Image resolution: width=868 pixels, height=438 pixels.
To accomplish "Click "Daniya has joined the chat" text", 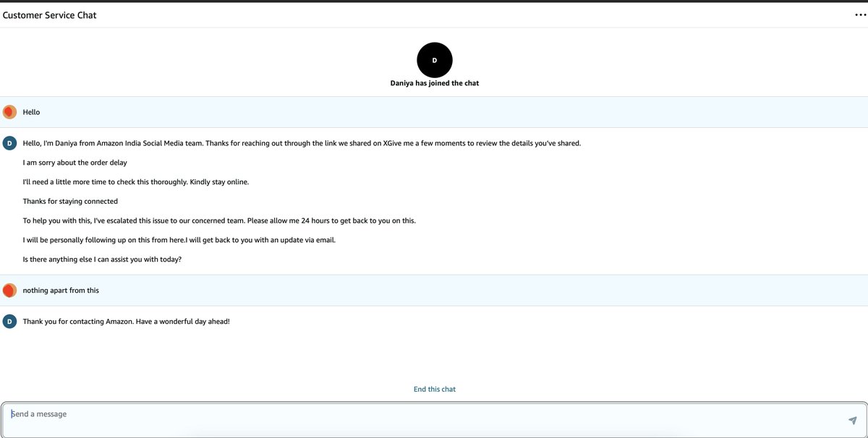I will click(x=435, y=83).
